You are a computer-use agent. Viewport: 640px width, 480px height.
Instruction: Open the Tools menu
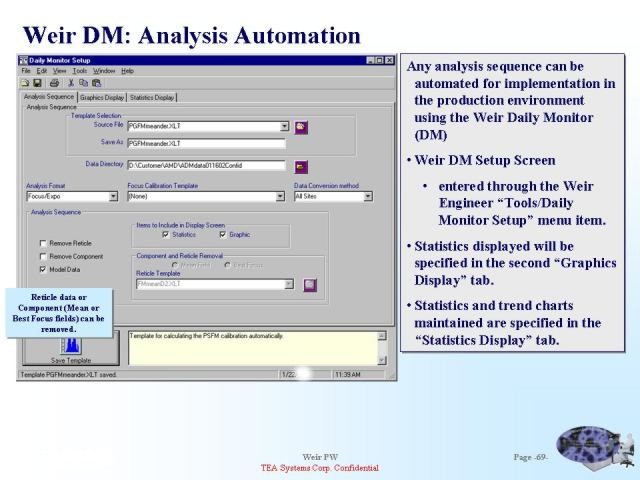(79, 71)
